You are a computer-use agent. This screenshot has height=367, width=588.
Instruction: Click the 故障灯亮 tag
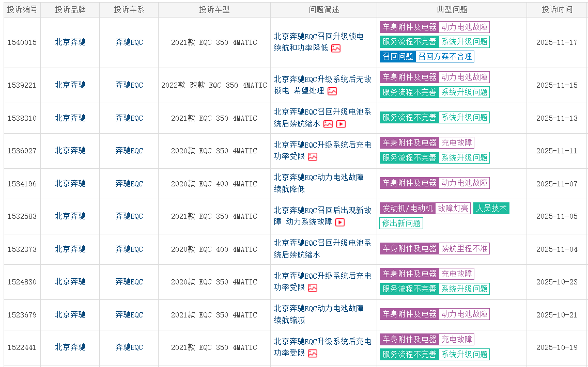tap(453, 208)
